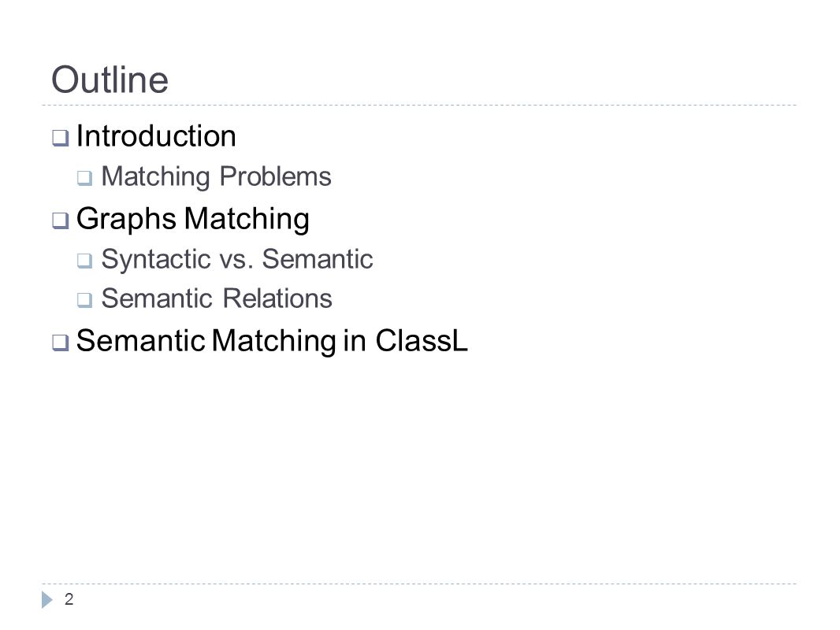This screenshot has height=630, width=840.
Task: Click the square bullet beside Graphs Matching
Action: coord(61,220)
